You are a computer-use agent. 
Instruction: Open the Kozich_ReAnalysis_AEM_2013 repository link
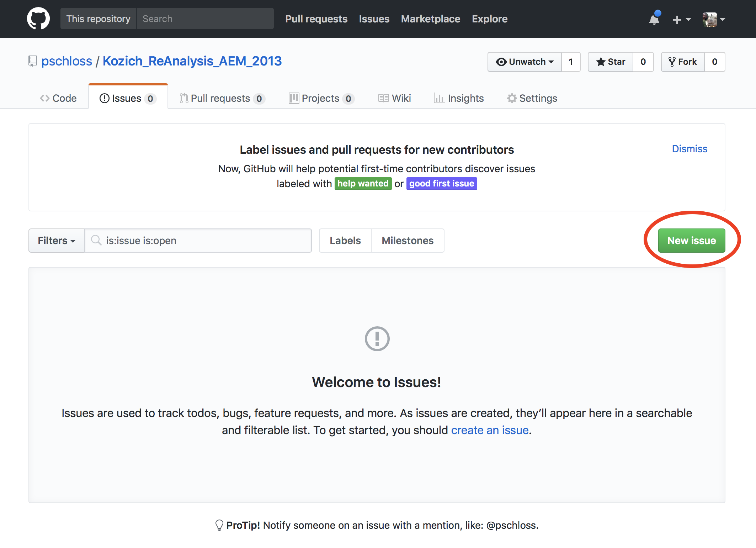pyautogui.click(x=192, y=61)
